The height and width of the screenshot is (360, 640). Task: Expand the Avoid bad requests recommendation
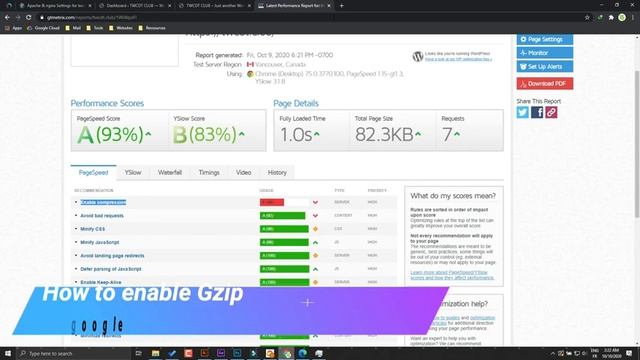coord(102,216)
